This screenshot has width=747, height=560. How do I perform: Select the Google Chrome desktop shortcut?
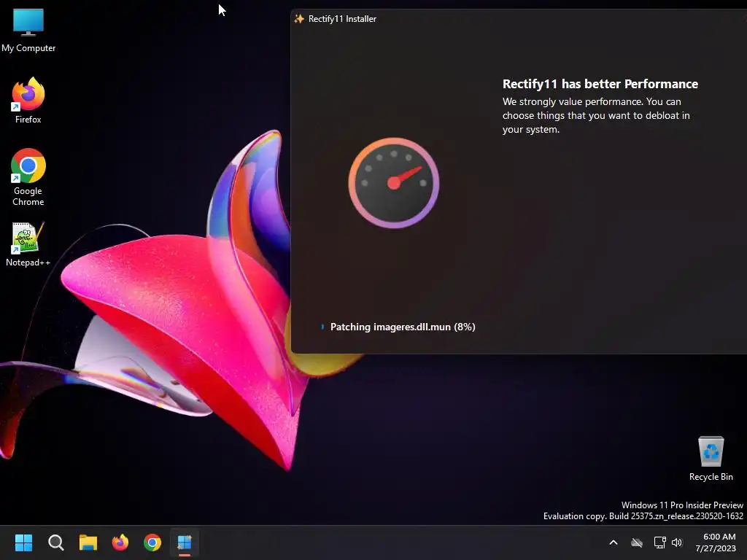click(28, 177)
